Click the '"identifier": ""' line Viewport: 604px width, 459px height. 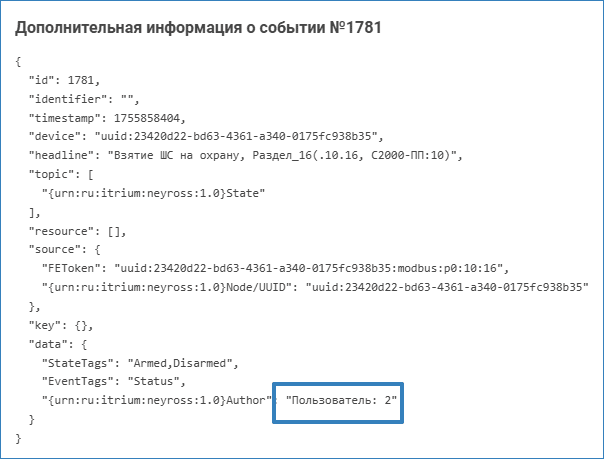coord(84,99)
